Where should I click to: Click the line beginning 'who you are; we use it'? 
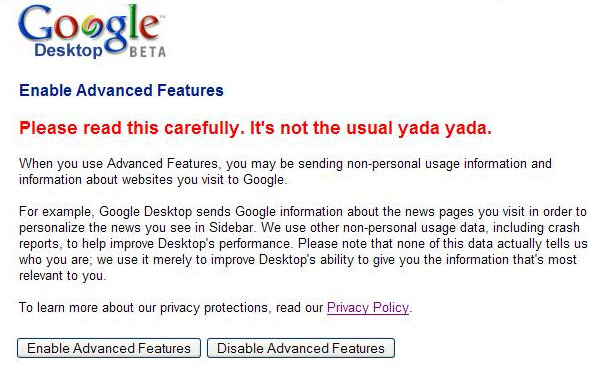pos(298,259)
